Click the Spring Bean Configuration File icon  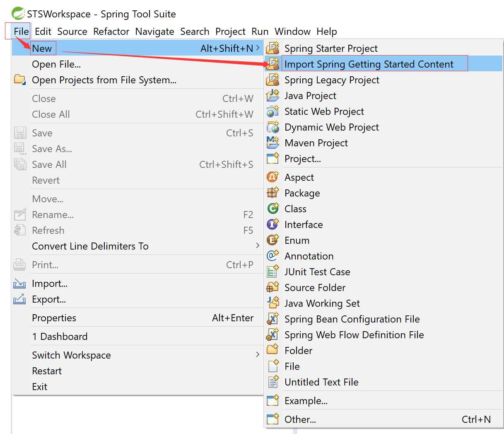[272, 319]
